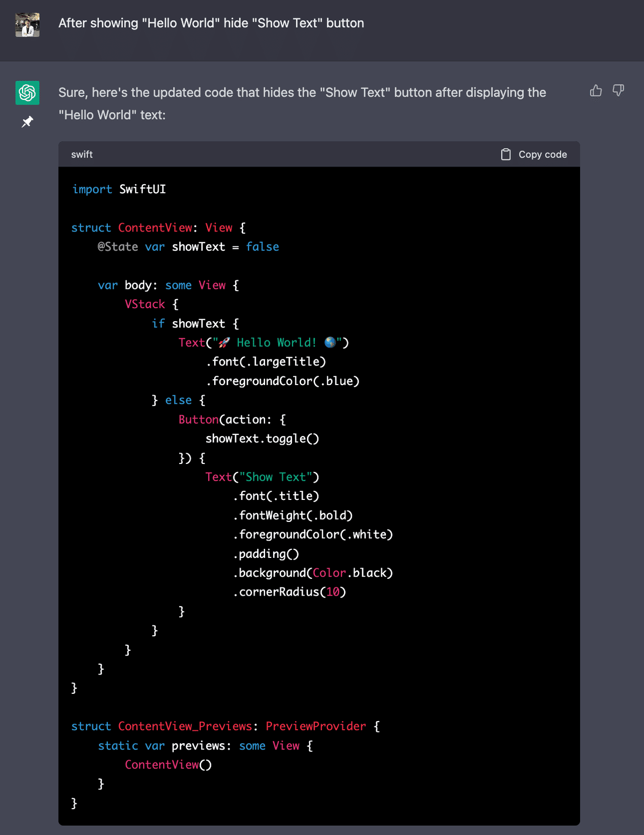The width and height of the screenshot is (644, 835).
Task: Click the user message about hiding "Show Text" button
Action: (211, 23)
